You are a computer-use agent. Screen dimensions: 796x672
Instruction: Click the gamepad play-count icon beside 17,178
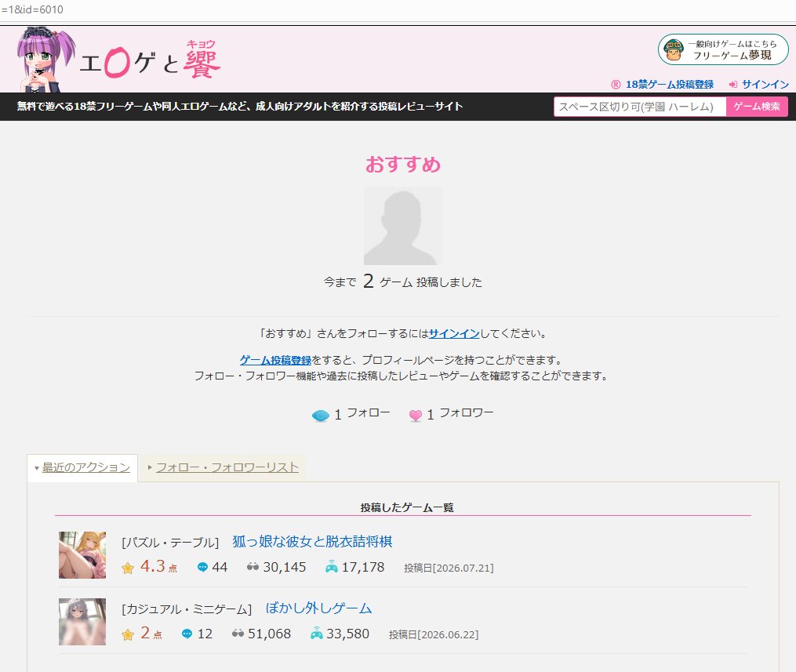(x=332, y=566)
